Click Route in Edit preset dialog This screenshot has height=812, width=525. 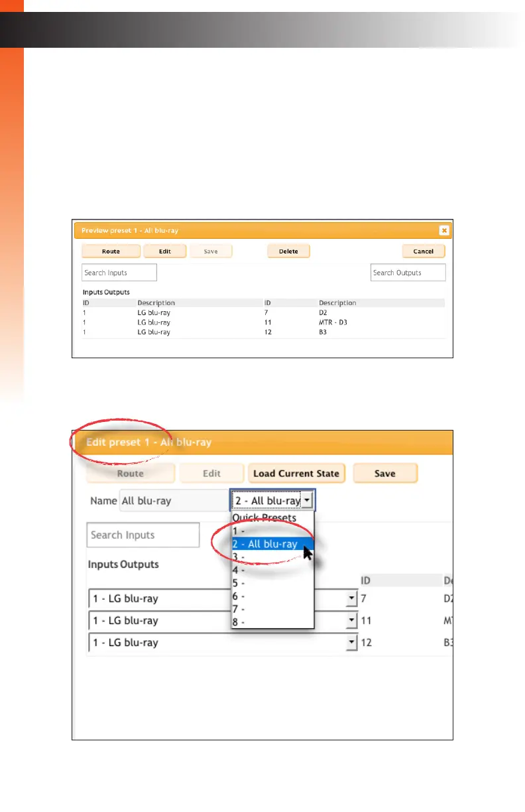click(131, 474)
